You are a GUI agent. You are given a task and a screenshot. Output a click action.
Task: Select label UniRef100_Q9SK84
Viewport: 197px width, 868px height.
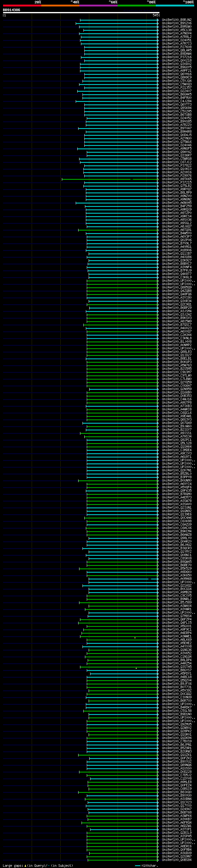176,108
